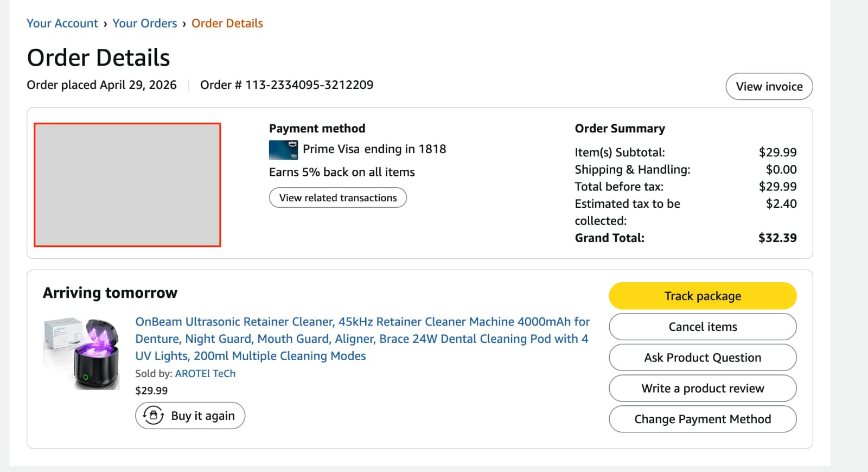This screenshot has height=472, width=868.
Task: Visit seller AROTEl TeCh page
Action: 205,373
